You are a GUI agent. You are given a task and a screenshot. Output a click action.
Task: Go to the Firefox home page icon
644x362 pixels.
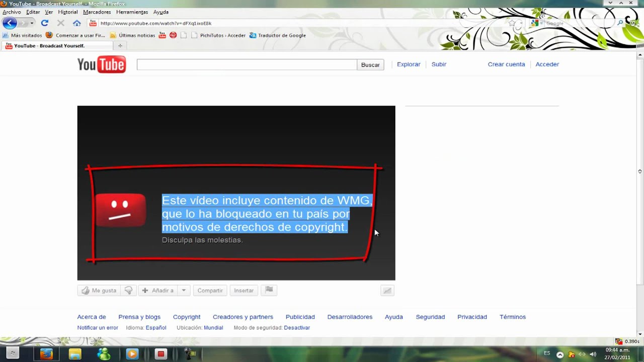coord(76,23)
